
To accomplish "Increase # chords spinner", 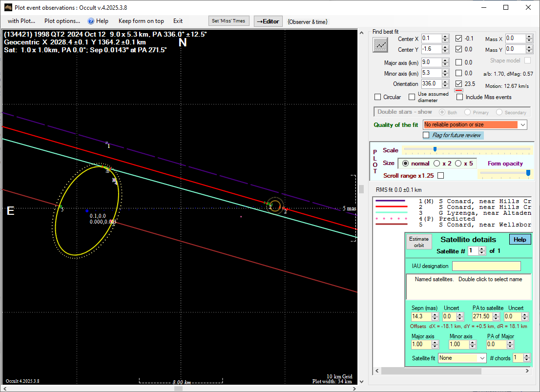I will coord(526,356).
